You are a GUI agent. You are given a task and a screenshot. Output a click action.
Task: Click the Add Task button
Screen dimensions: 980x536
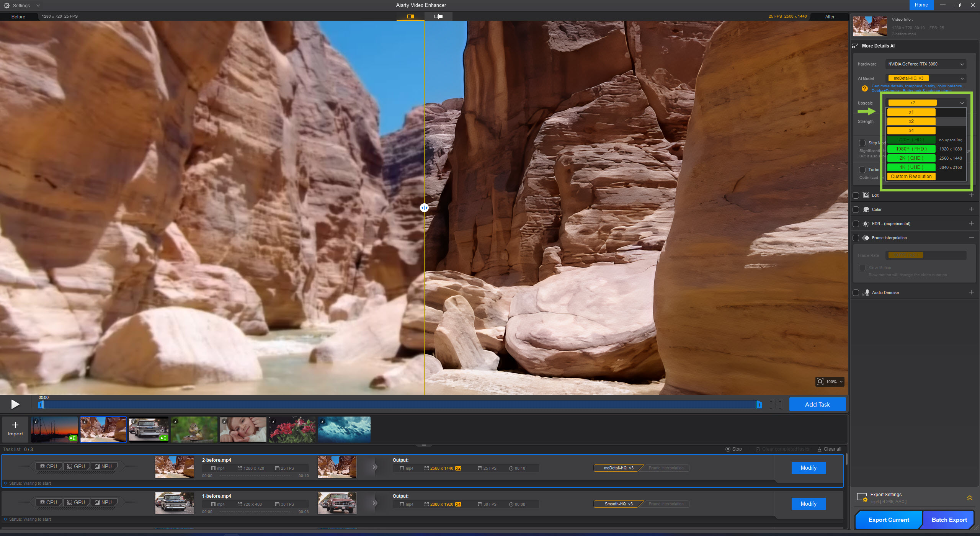click(817, 404)
